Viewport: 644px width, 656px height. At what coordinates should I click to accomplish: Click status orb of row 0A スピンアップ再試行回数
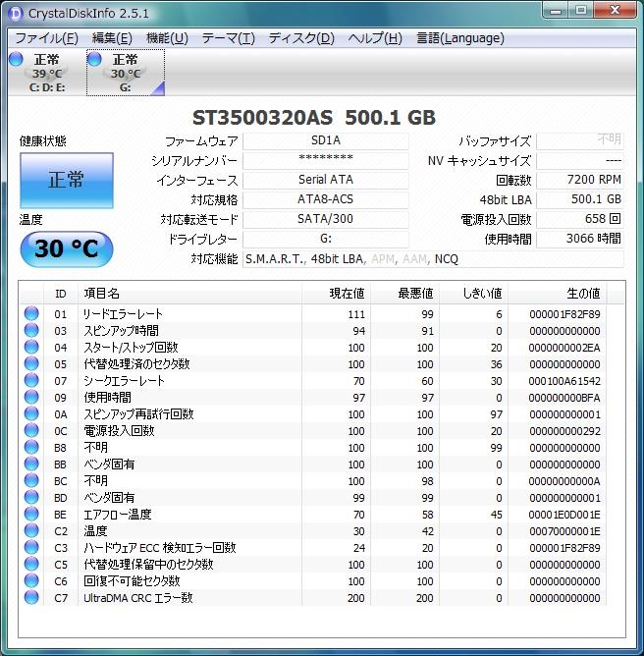(31, 413)
